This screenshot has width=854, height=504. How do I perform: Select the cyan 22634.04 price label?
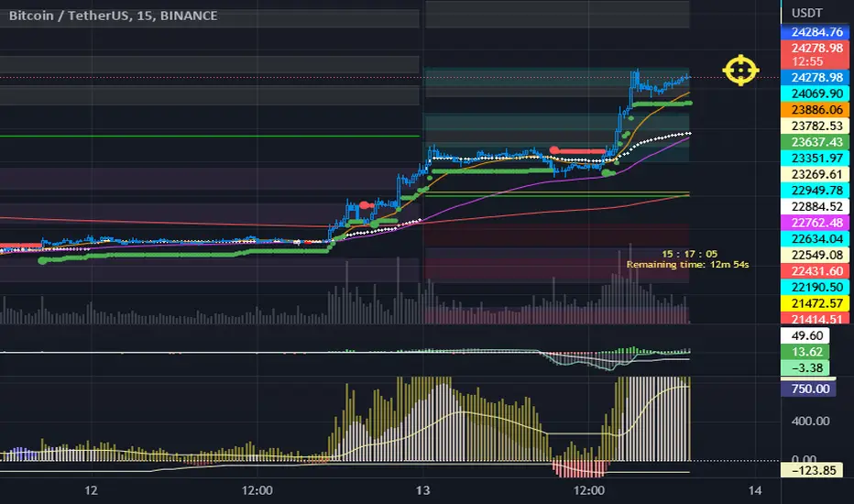pos(815,239)
